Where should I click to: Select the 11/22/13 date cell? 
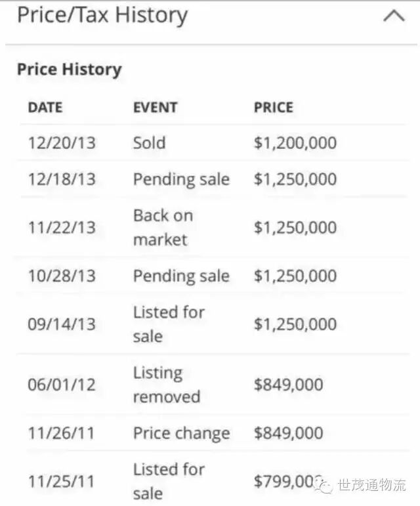(61, 228)
